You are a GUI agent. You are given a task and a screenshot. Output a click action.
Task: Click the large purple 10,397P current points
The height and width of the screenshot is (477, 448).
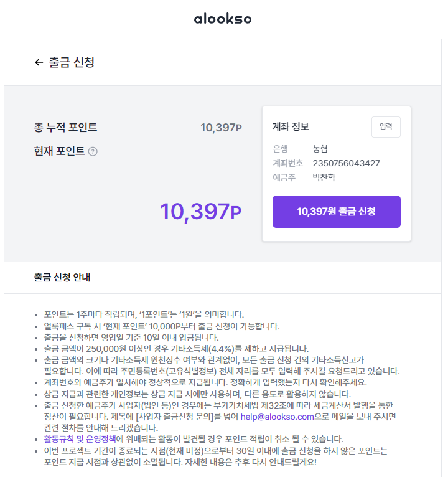(x=200, y=212)
